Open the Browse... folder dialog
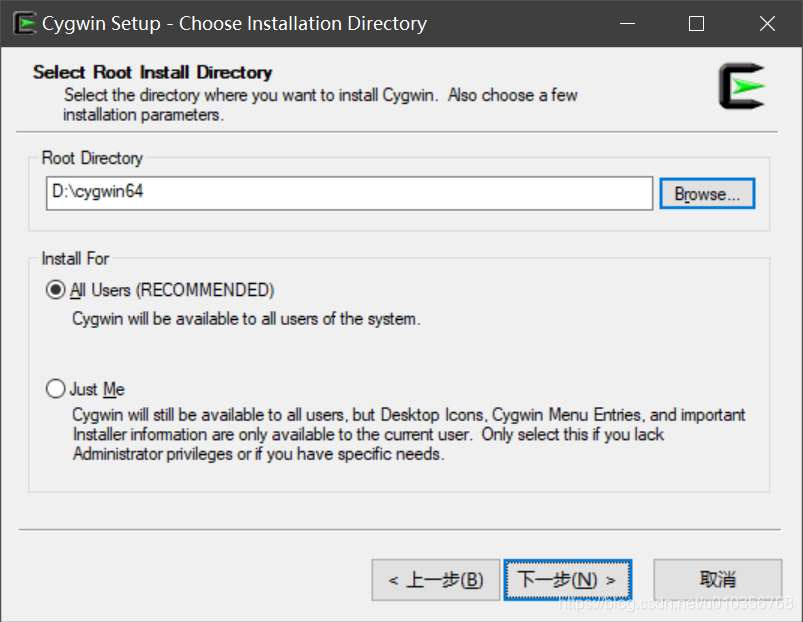 pyautogui.click(x=707, y=194)
